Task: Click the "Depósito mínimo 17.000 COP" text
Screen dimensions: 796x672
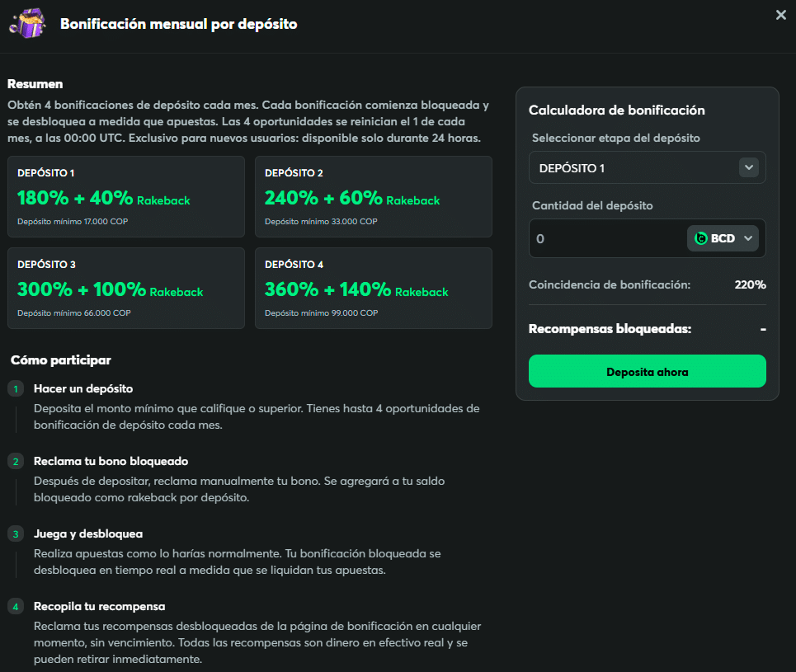Action: pyautogui.click(x=73, y=221)
